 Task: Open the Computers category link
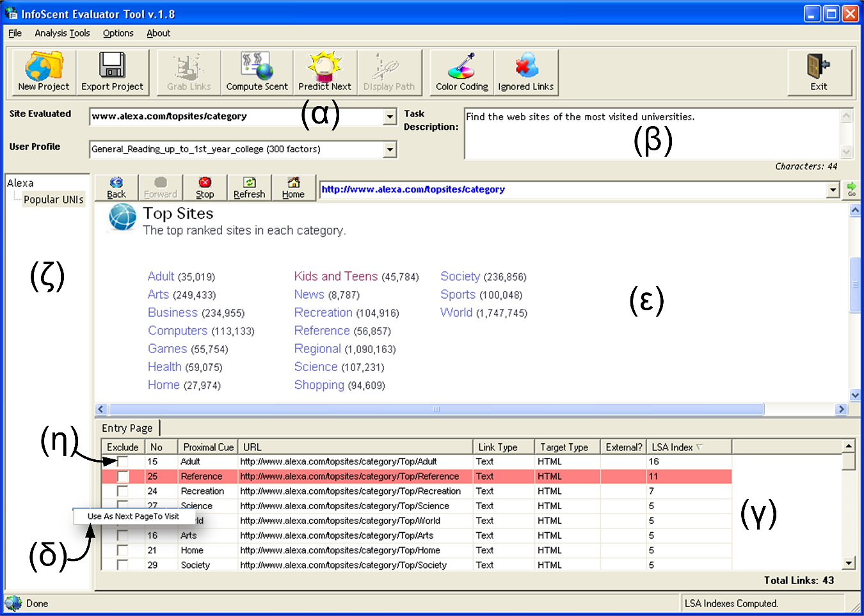point(178,331)
